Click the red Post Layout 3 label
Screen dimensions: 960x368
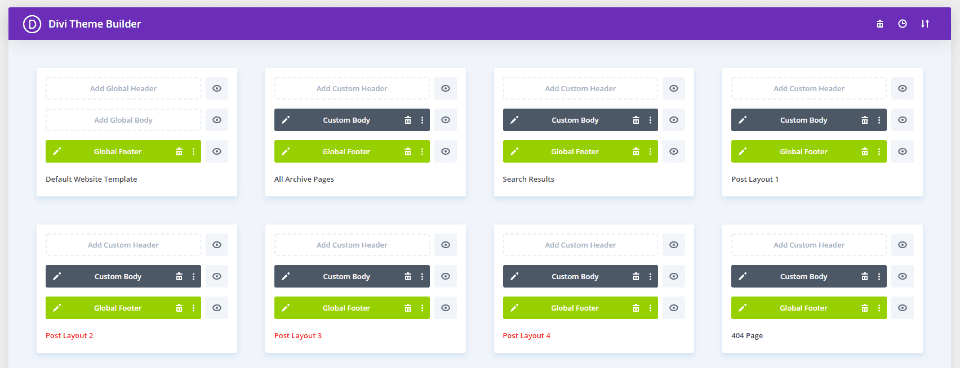298,336
